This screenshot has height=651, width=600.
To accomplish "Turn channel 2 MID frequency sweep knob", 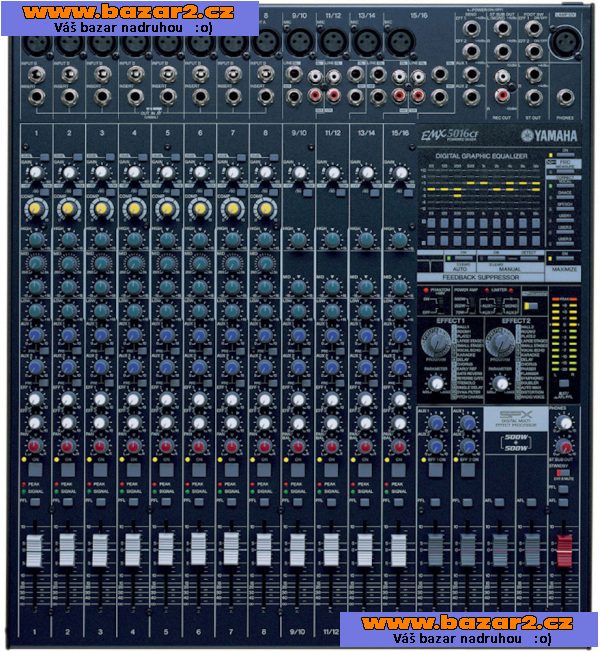I will (x=69, y=263).
